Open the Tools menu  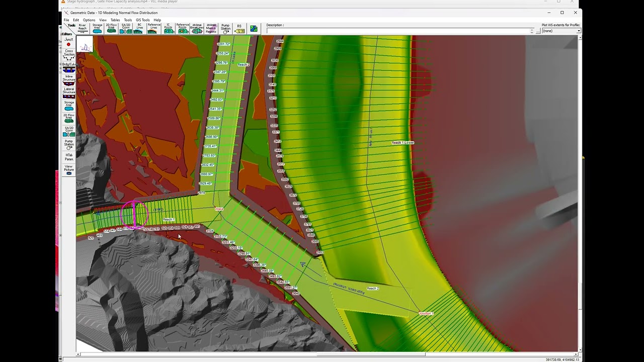click(128, 20)
